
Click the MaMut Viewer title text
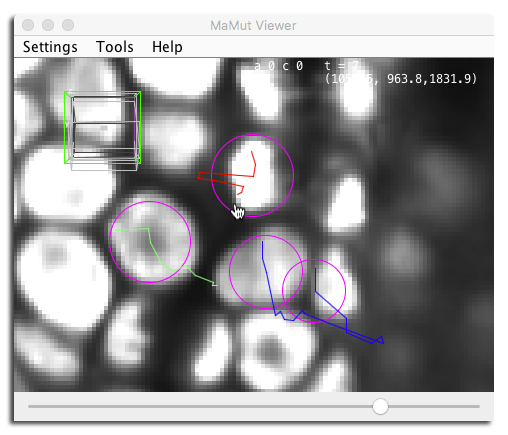pyautogui.click(x=253, y=26)
